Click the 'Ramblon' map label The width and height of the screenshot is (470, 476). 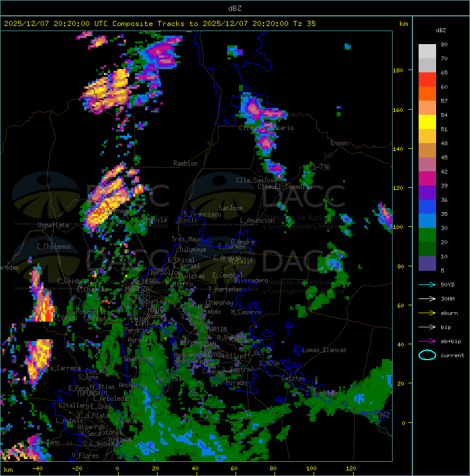tap(185, 163)
